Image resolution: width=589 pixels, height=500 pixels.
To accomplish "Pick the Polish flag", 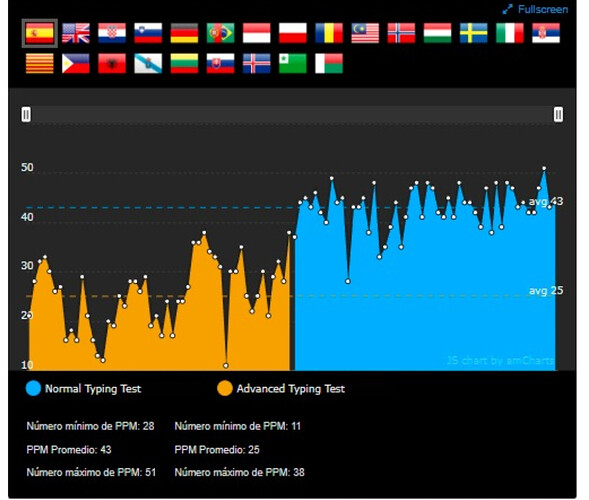I will click(x=293, y=33).
